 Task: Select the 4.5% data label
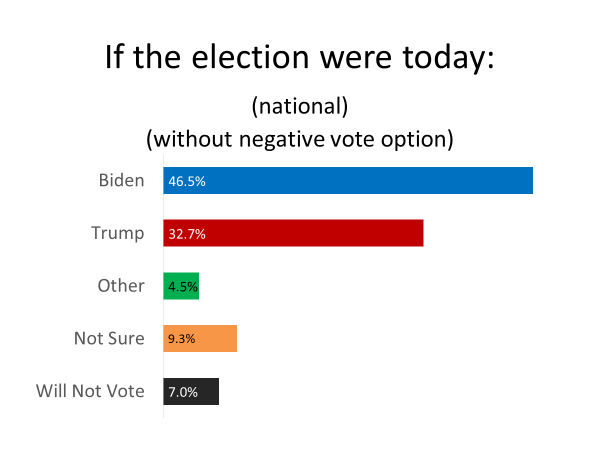pyautogui.click(x=183, y=287)
